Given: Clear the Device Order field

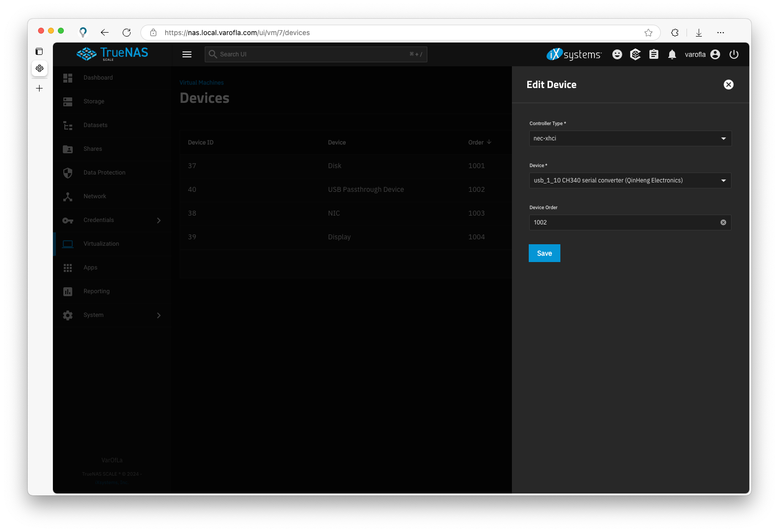Looking at the screenshot, I should click(723, 222).
